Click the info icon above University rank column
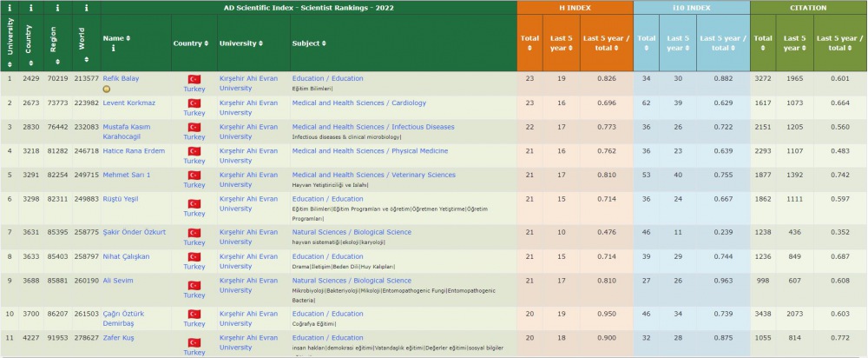This screenshot has width=868, height=358. point(10,8)
